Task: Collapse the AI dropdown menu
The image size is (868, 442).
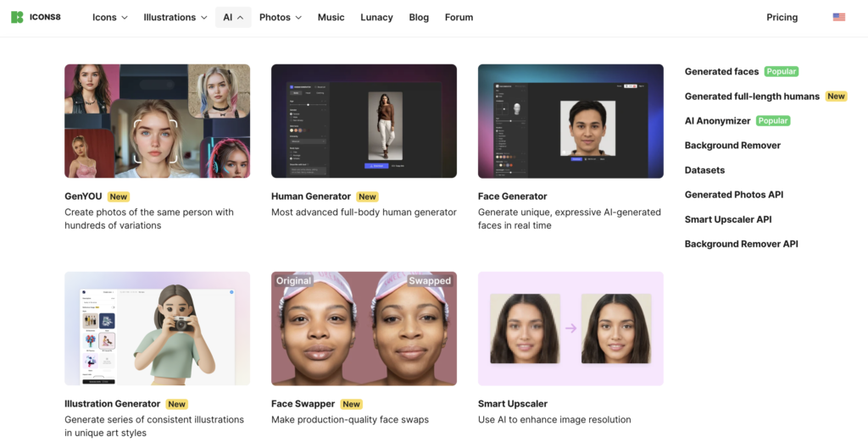Action: 233,17
